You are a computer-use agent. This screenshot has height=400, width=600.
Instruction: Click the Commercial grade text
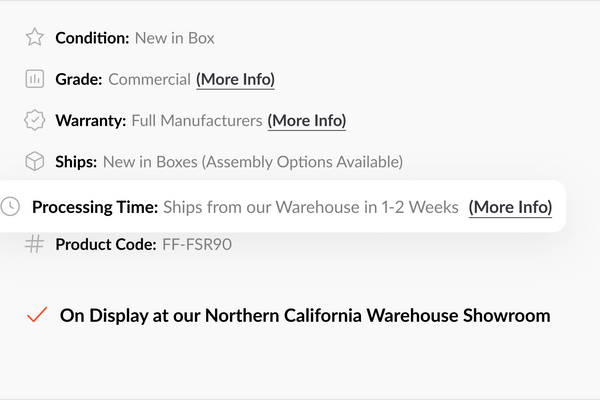(149, 79)
